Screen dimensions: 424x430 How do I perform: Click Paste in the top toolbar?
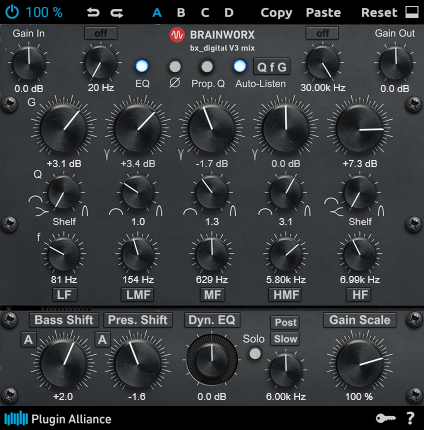click(x=323, y=13)
